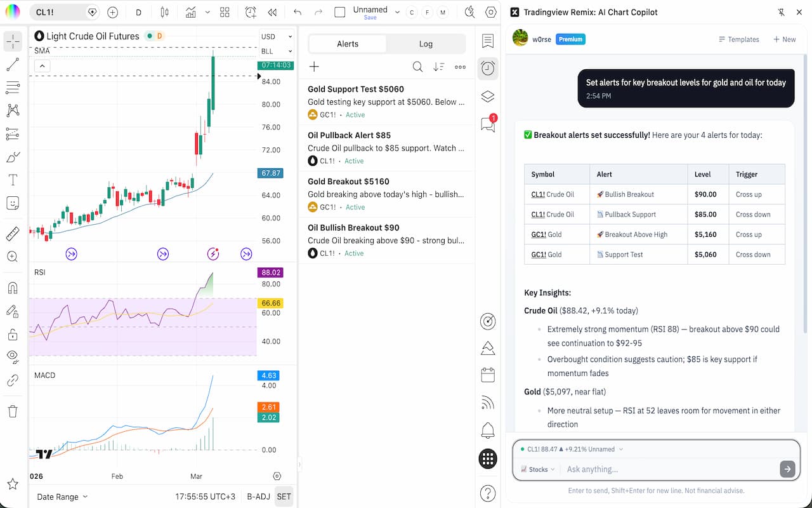
Task: Click the drawing sync link icon
Action: 13,380
